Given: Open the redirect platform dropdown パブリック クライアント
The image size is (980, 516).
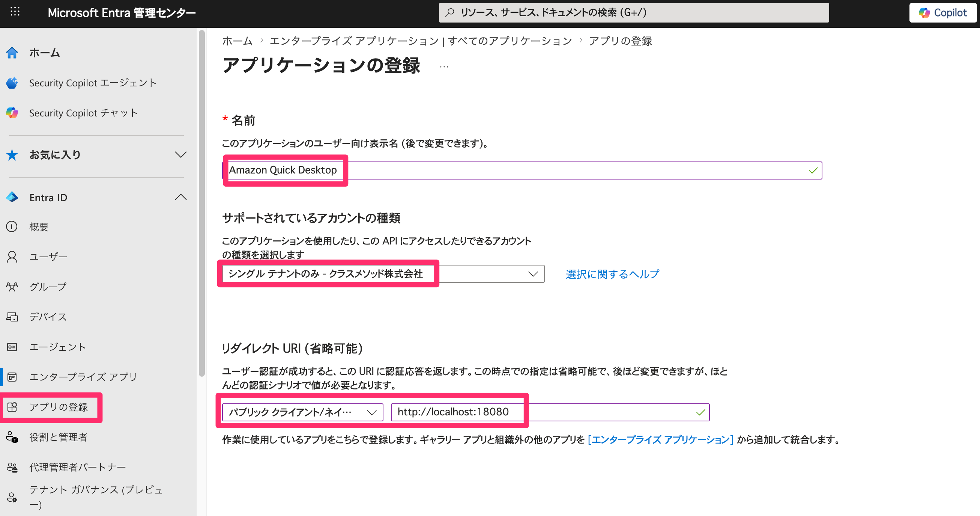Looking at the screenshot, I should (x=302, y=412).
